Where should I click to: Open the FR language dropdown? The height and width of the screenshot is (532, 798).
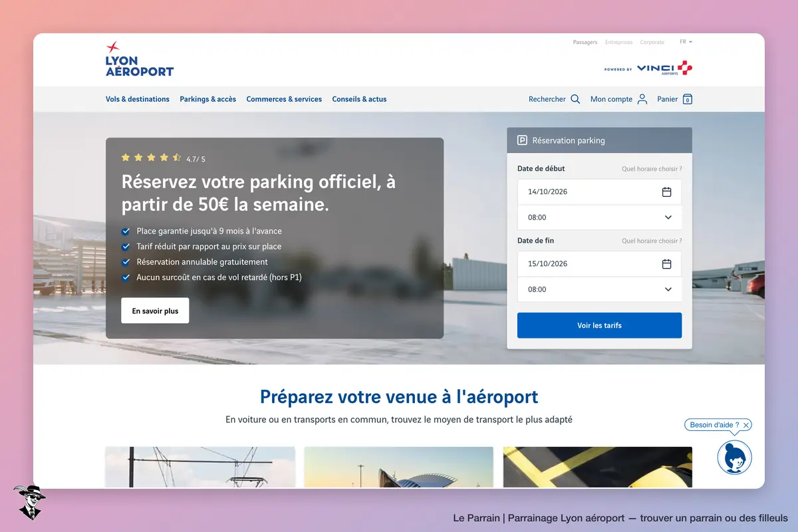pos(686,42)
